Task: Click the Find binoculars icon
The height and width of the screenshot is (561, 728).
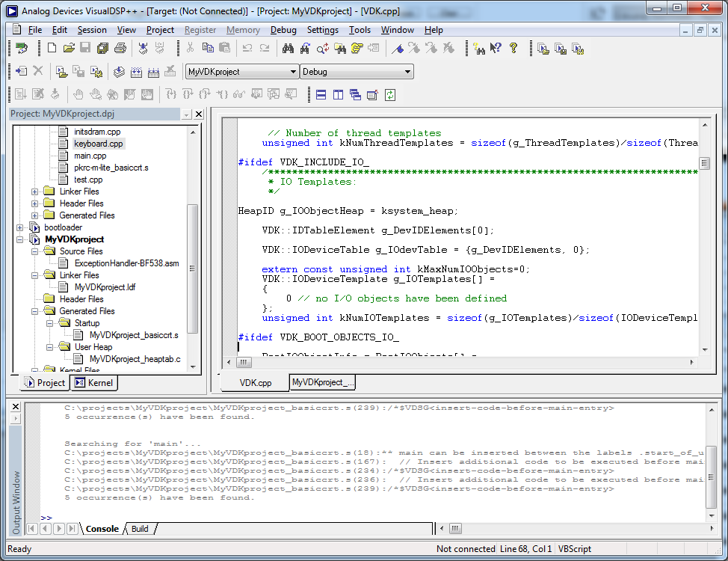Action: (x=288, y=49)
